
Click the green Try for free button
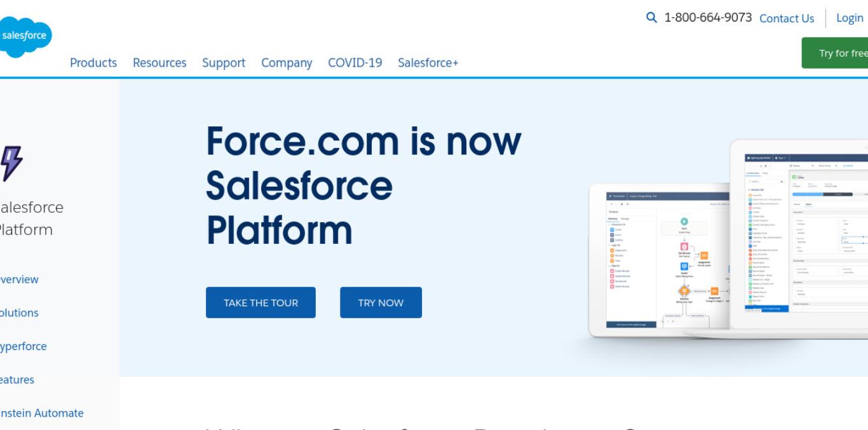pyautogui.click(x=835, y=53)
